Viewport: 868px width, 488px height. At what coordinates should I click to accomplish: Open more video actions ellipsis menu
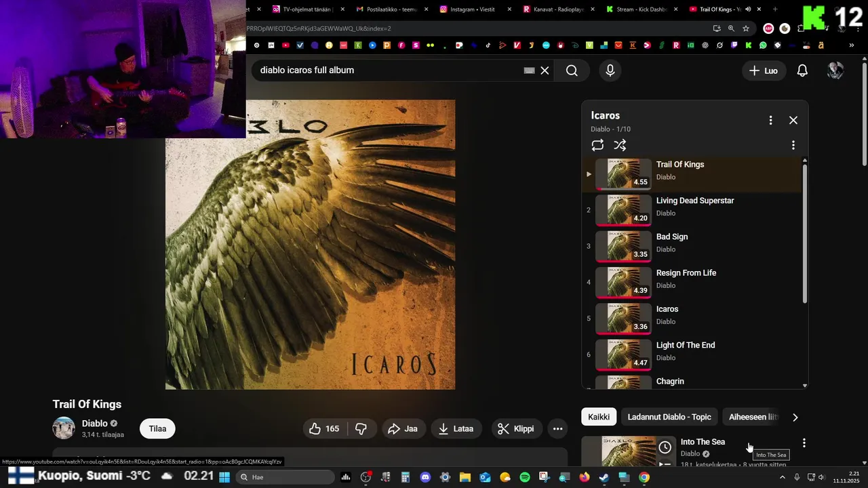(x=557, y=428)
